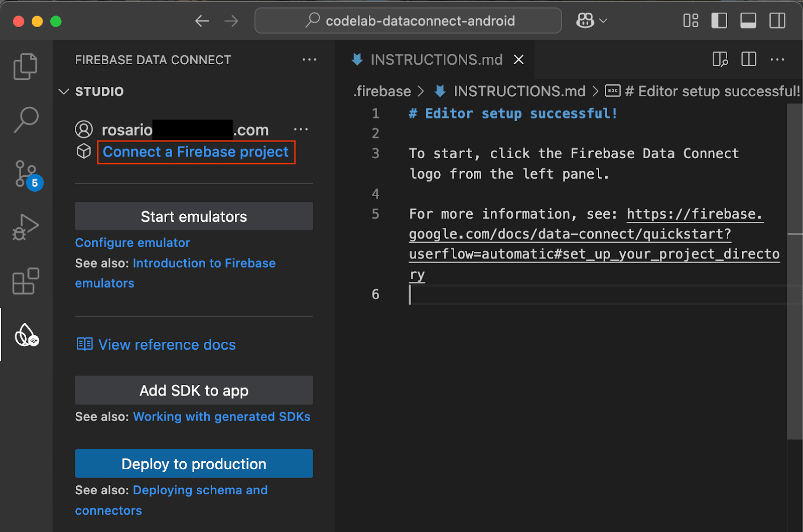The image size is (803, 532).
Task: Toggle the secondary sidebar visibility
Action: [777, 21]
